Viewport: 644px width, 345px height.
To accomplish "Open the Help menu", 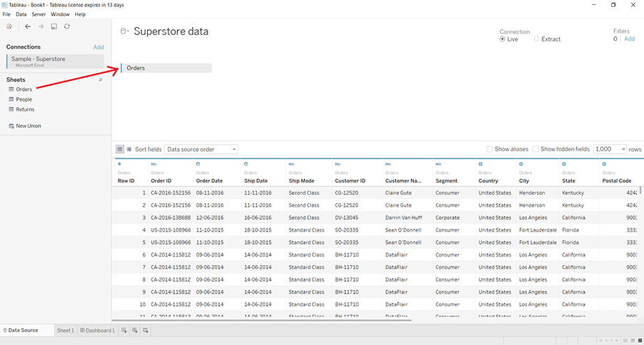I will click(80, 15).
